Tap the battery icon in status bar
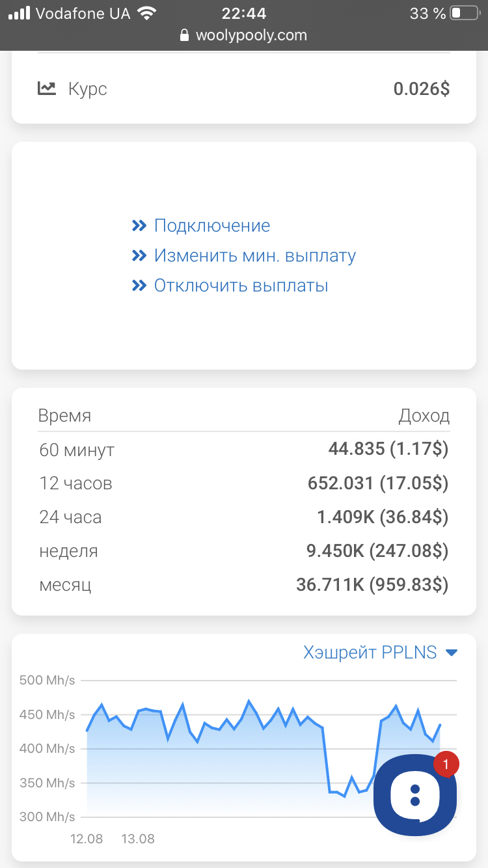This screenshot has width=488, height=868. tap(465, 13)
